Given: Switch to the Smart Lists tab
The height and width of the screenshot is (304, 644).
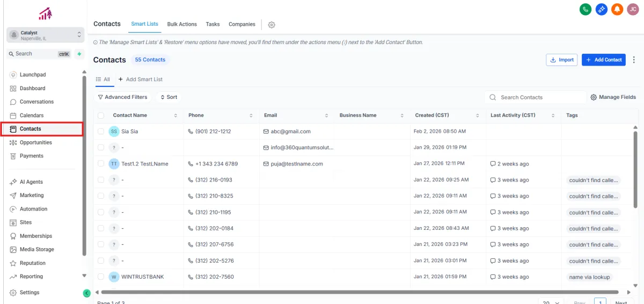Looking at the screenshot, I should click(x=145, y=24).
